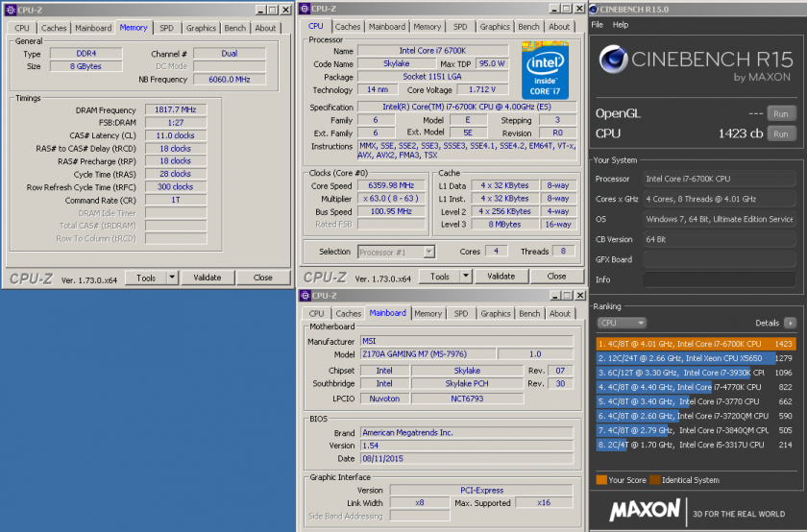Click Close button in the CPU window
The height and width of the screenshot is (532, 807).
pyautogui.click(x=556, y=277)
